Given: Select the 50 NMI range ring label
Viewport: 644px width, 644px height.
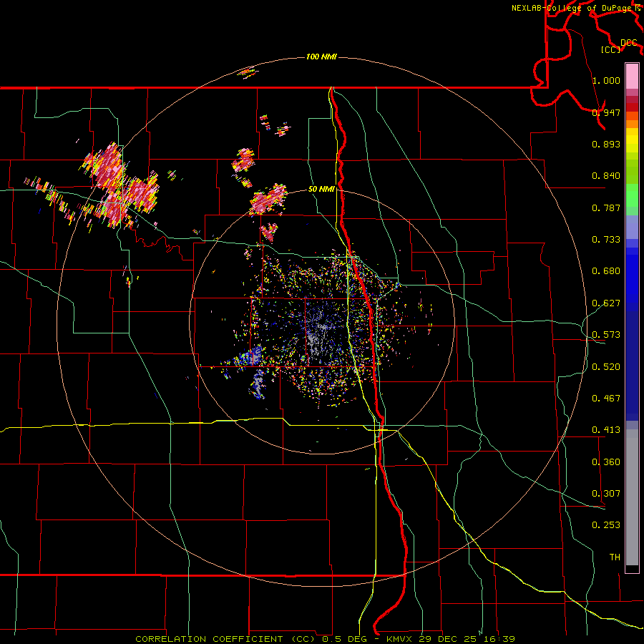Looking at the screenshot, I should [x=321, y=189].
